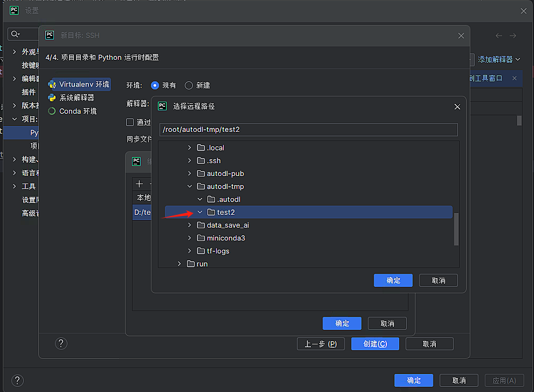
Task: Open help in the Settings window
Action: tap(17, 380)
